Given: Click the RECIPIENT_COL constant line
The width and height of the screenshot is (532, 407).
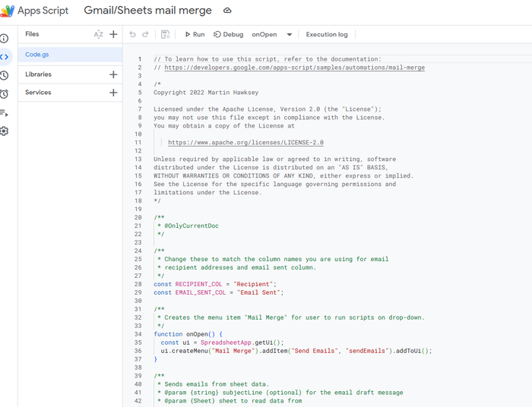Looking at the screenshot, I should coord(215,284).
